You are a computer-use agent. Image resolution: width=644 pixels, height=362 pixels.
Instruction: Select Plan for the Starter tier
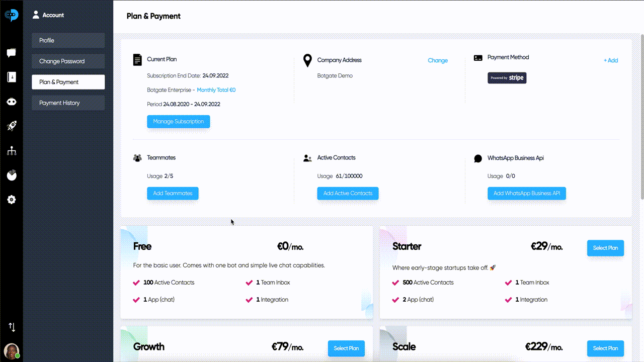pos(605,248)
